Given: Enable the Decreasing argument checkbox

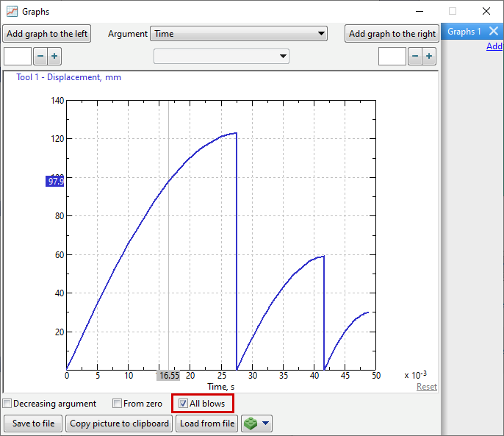Looking at the screenshot, I should [7, 404].
